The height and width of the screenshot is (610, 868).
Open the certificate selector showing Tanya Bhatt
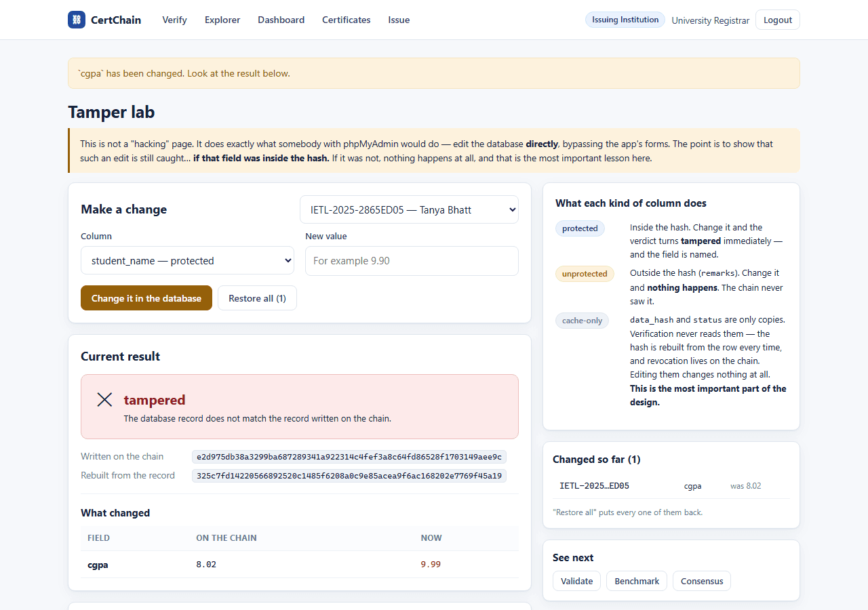click(409, 209)
